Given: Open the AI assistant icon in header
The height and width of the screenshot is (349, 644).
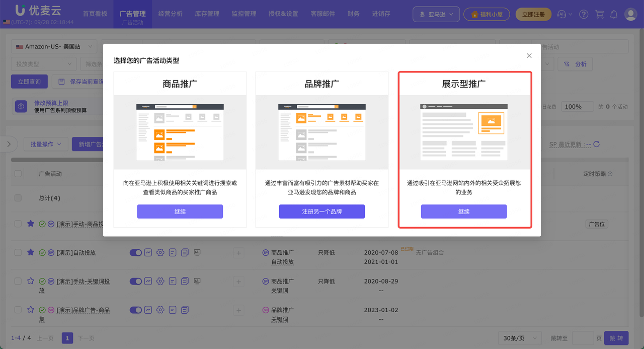Looking at the screenshot, I should [x=562, y=14].
